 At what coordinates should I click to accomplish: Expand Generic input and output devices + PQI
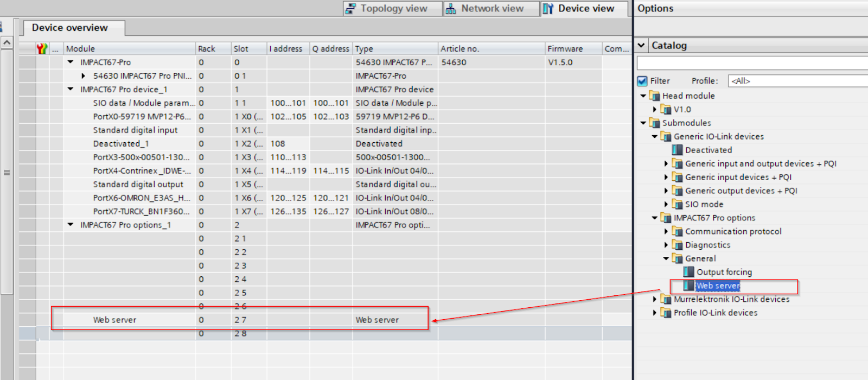[666, 164]
